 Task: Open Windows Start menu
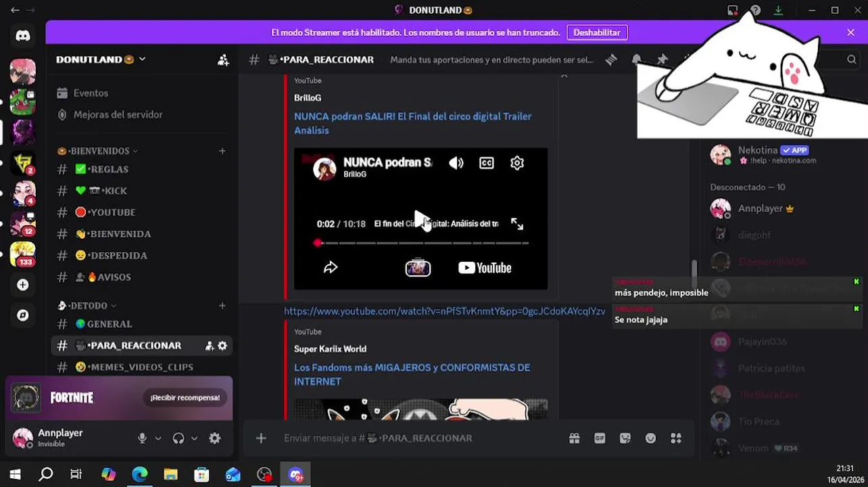pyautogui.click(x=15, y=475)
